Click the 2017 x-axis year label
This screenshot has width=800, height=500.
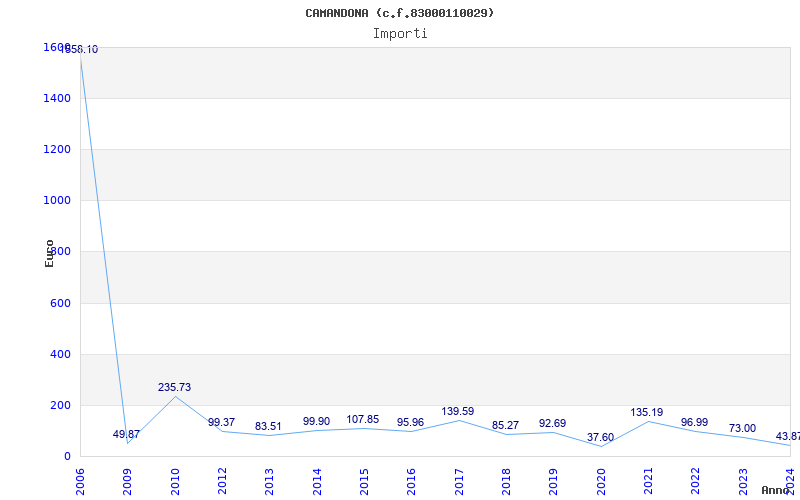click(x=459, y=482)
